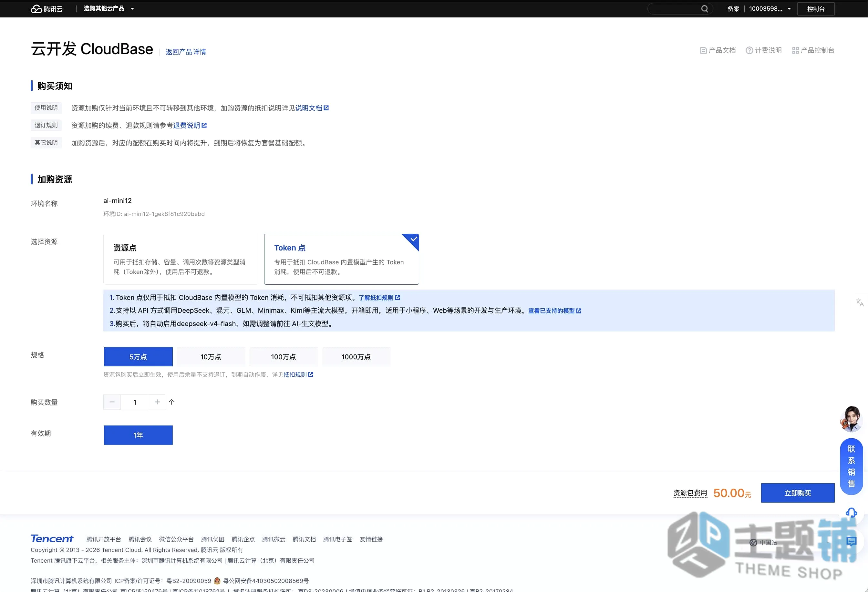This screenshot has width=868, height=592.
Task: Open the 退费说明 link
Action: coord(190,126)
